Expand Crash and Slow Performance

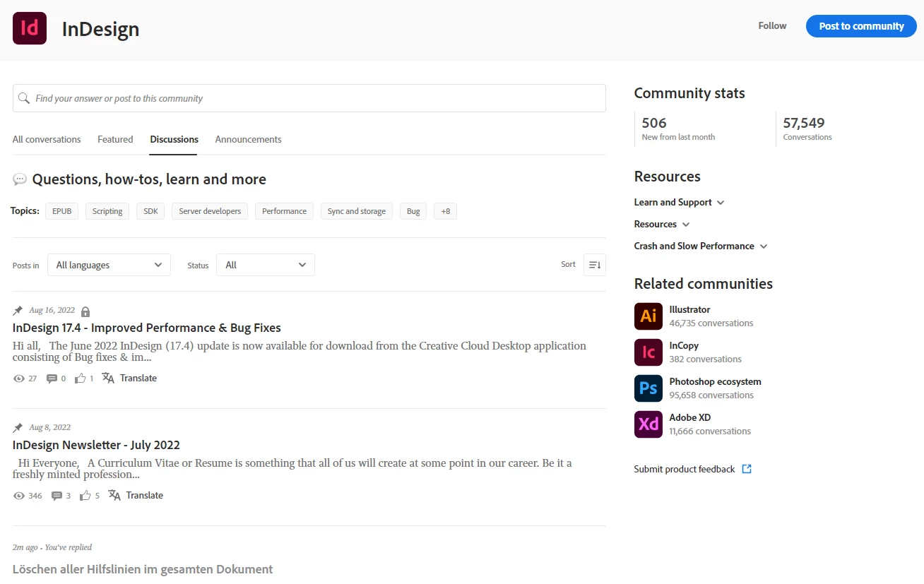tap(701, 246)
